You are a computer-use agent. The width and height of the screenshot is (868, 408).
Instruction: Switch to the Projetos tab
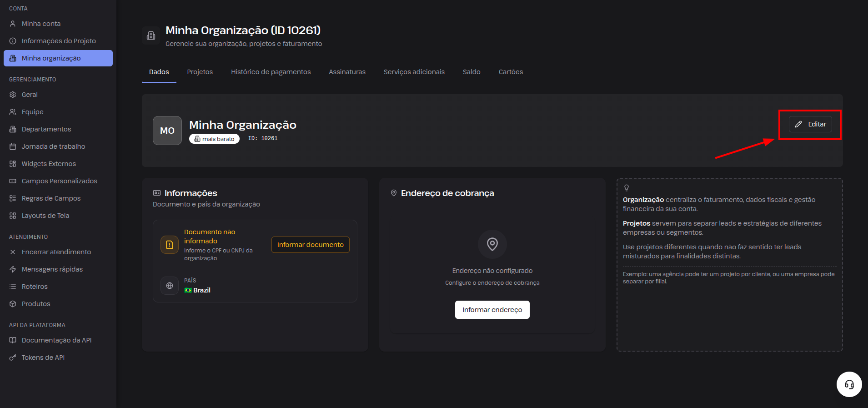(200, 72)
